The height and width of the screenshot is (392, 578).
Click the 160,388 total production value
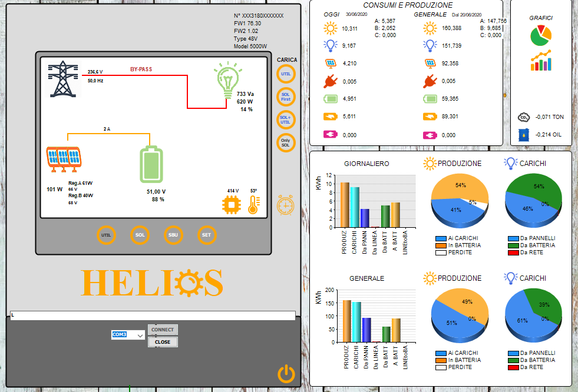(451, 28)
